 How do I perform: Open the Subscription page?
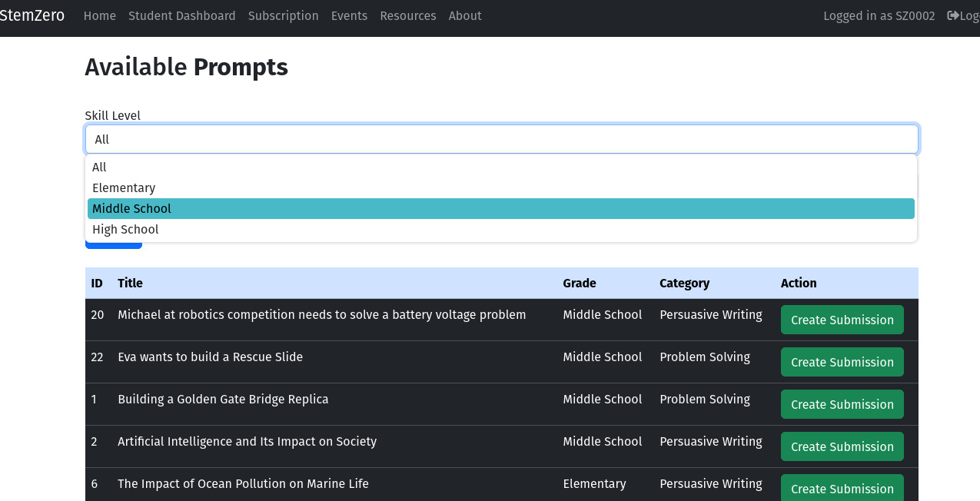pyautogui.click(x=283, y=15)
